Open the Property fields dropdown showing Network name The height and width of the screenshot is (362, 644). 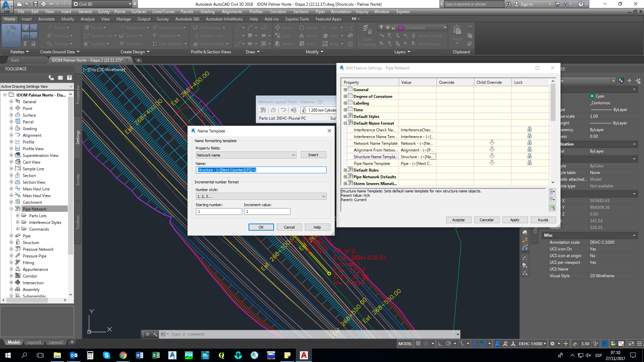point(246,155)
